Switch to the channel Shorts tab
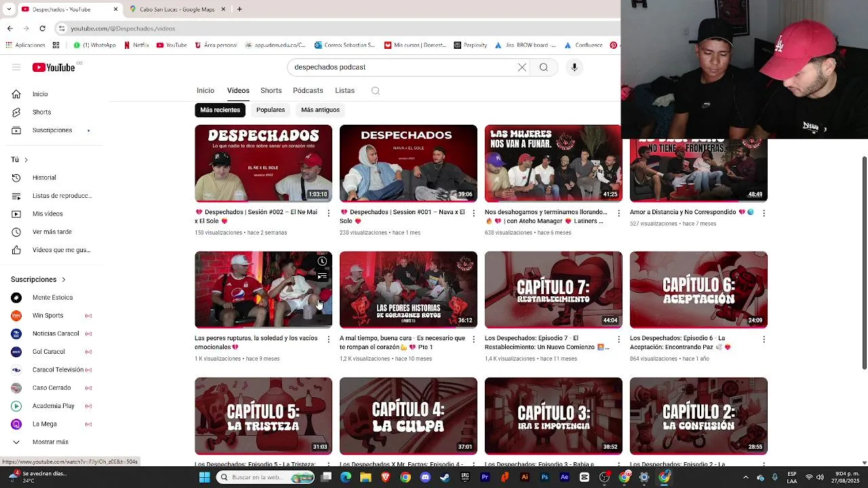Image resolution: width=868 pixels, height=488 pixels. tap(271, 91)
